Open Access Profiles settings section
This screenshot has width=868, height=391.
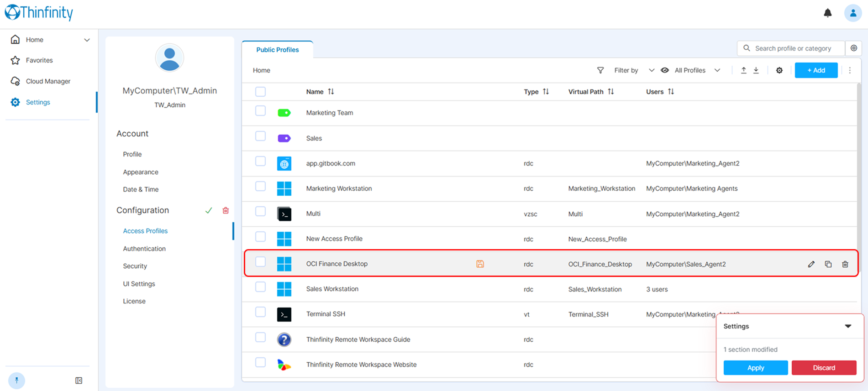coord(145,231)
